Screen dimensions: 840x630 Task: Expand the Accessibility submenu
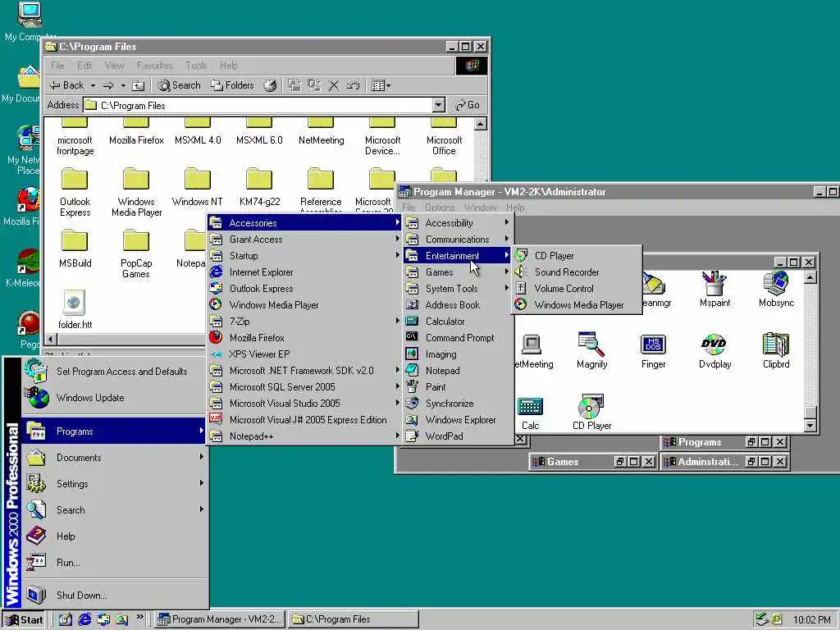tap(458, 223)
